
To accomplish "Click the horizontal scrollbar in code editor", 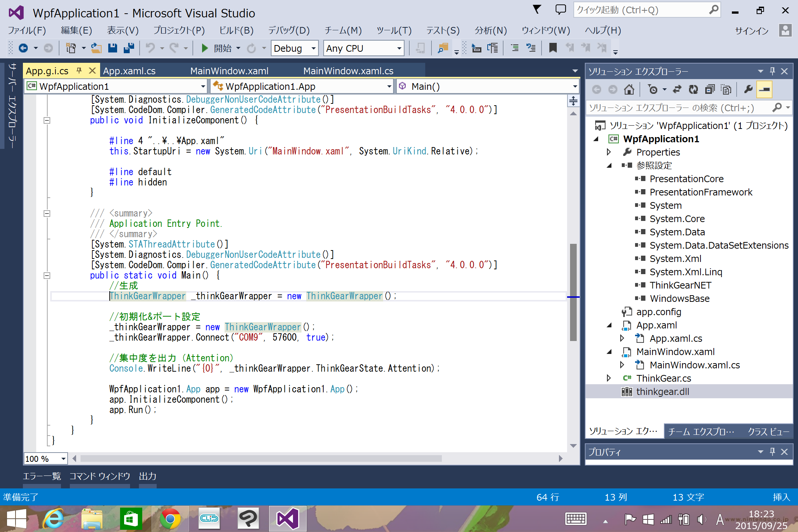I will pos(261,458).
